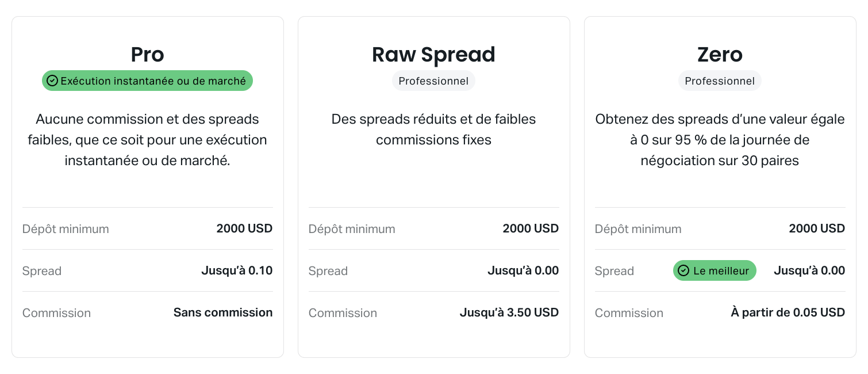Click the Zero description about 30 paires
The image size is (868, 374).
click(720, 140)
